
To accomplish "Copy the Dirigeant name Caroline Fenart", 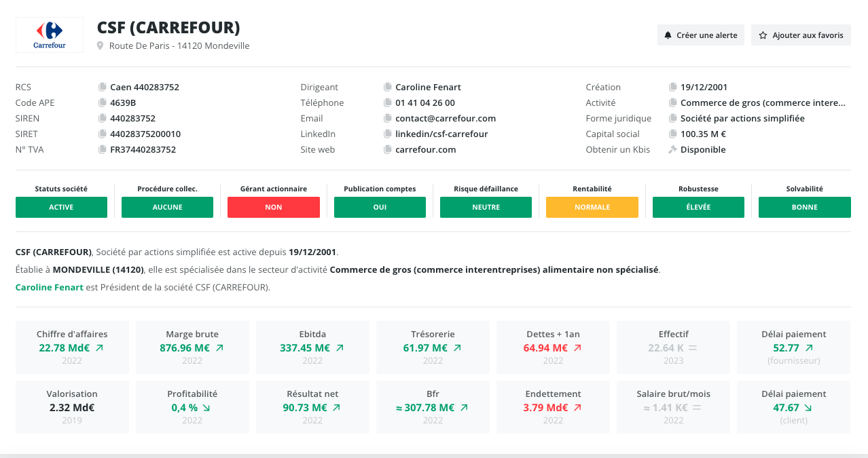I will (388, 87).
